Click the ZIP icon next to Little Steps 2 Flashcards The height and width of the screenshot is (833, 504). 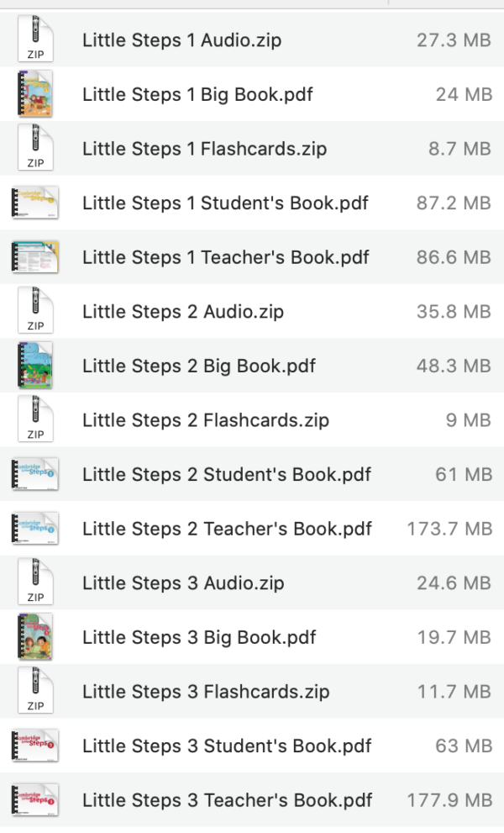coord(34,419)
